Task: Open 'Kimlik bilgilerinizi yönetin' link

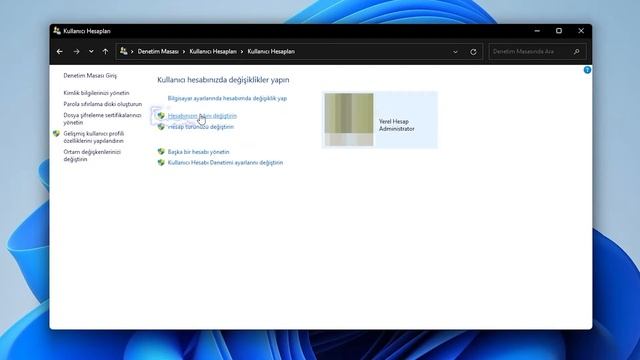Action: 96,93
